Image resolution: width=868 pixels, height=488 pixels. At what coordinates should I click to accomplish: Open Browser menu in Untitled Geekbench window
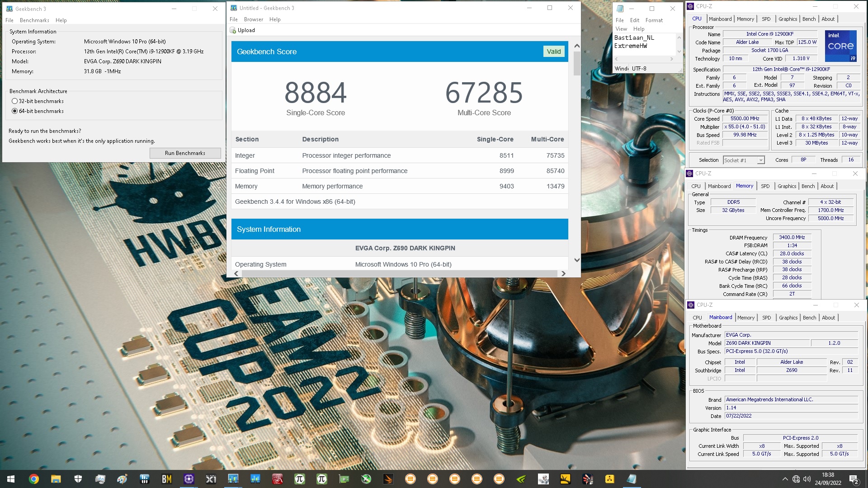click(253, 19)
